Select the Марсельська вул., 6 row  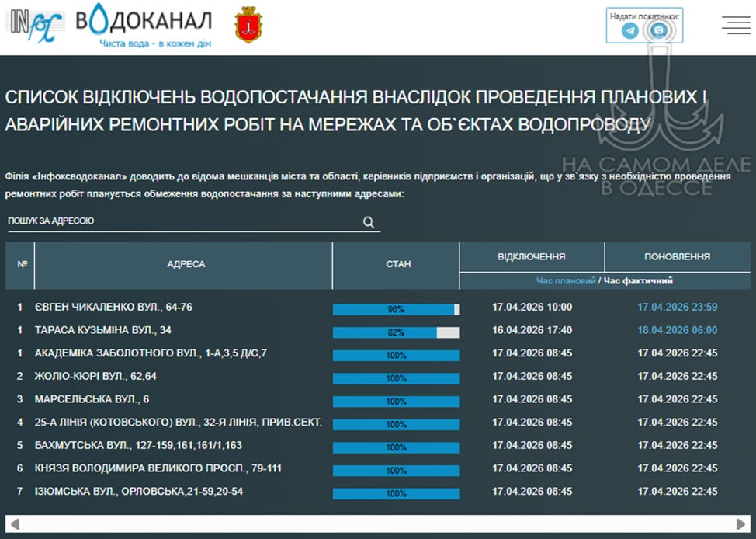pos(92,399)
